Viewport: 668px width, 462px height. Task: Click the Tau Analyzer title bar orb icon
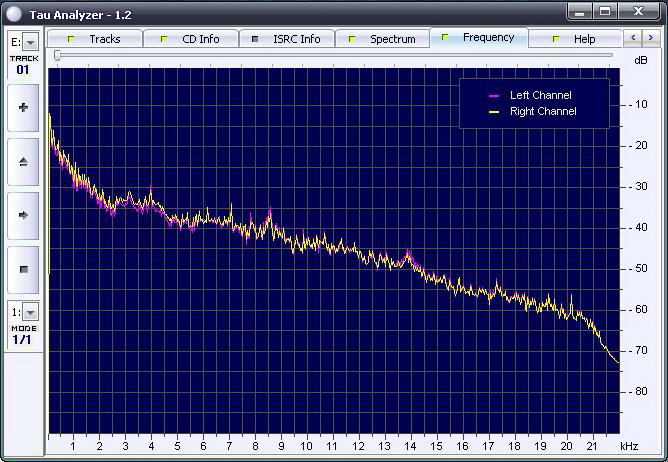13,12
